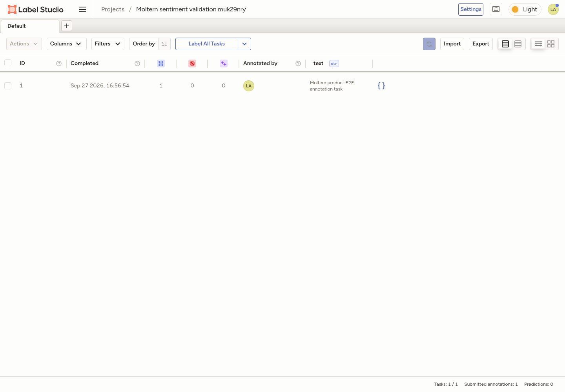The image size is (565, 392).
Task: Click help icon beside Annotated by column
Action: point(298,64)
